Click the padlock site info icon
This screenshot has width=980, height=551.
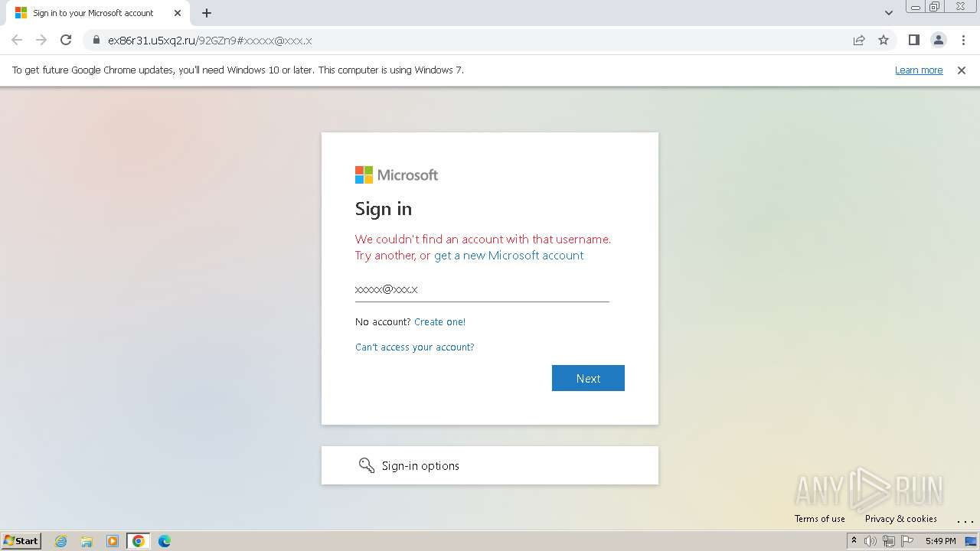(96, 40)
